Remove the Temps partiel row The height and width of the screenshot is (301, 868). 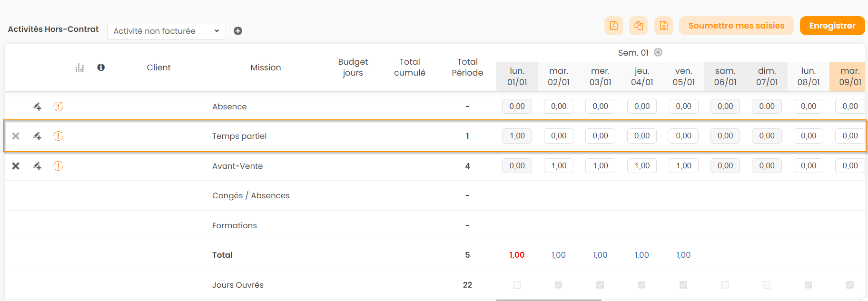tap(16, 136)
